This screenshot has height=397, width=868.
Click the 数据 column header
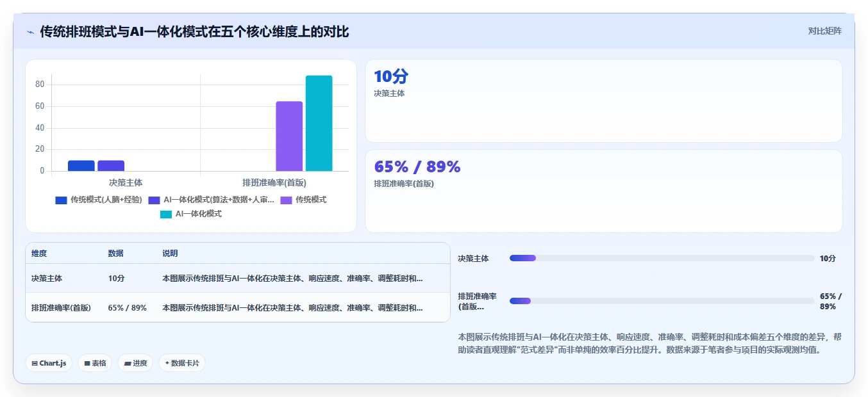pyautogui.click(x=116, y=254)
